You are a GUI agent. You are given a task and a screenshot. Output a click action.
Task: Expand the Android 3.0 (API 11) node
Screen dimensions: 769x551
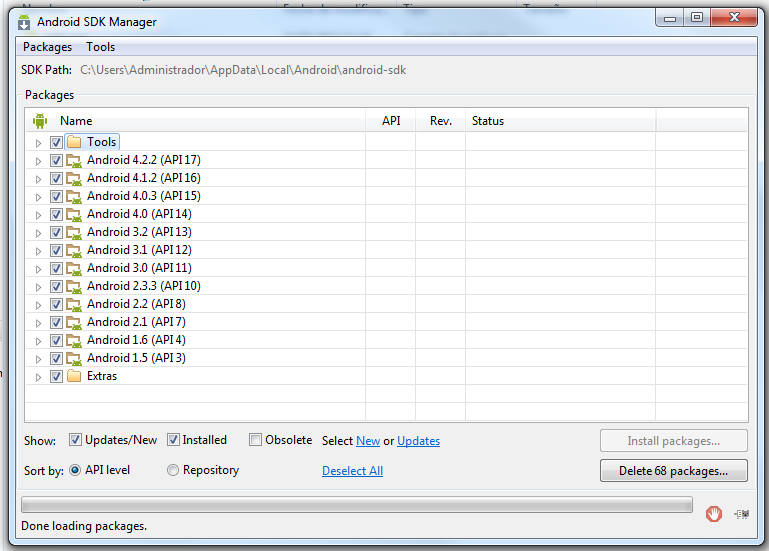tap(38, 269)
